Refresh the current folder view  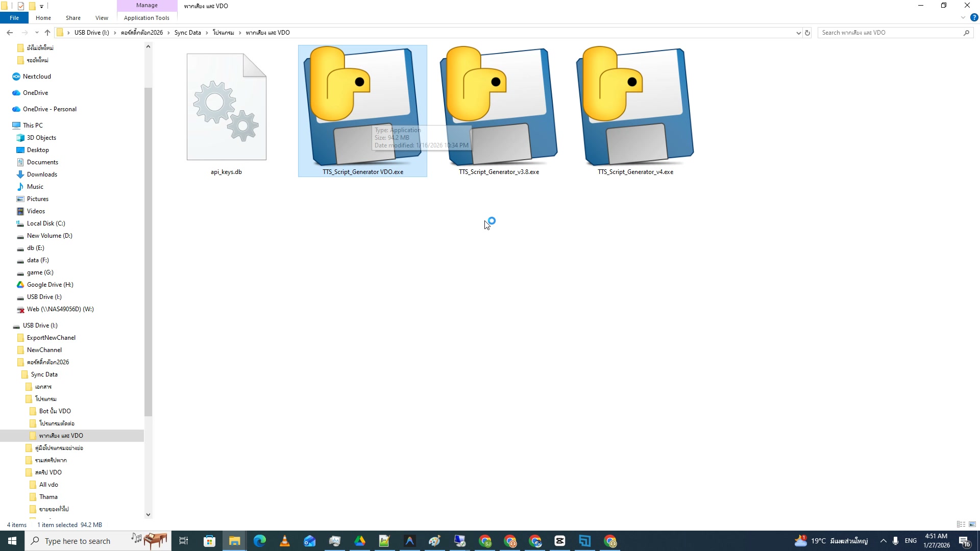coord(808,32)
